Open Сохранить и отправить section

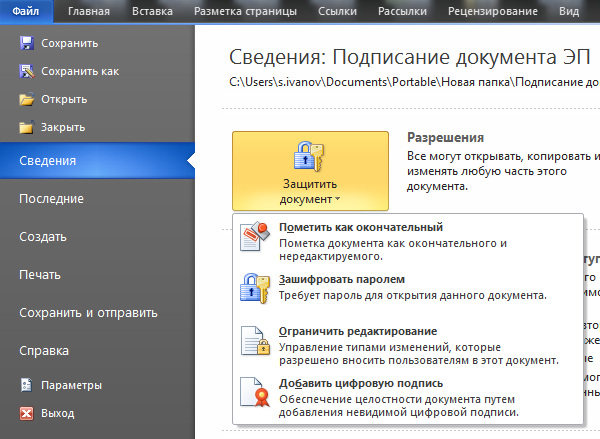pos(97,313)
